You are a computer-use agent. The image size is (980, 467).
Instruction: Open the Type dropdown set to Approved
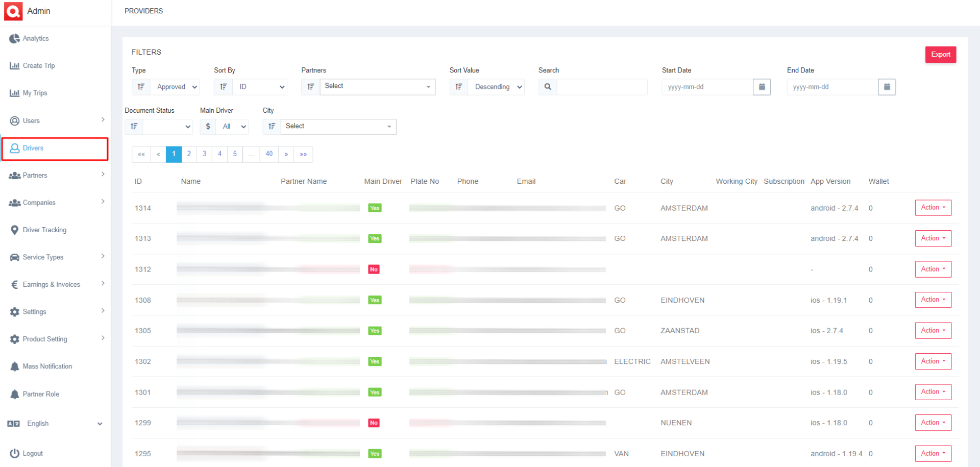pos(176,87)
